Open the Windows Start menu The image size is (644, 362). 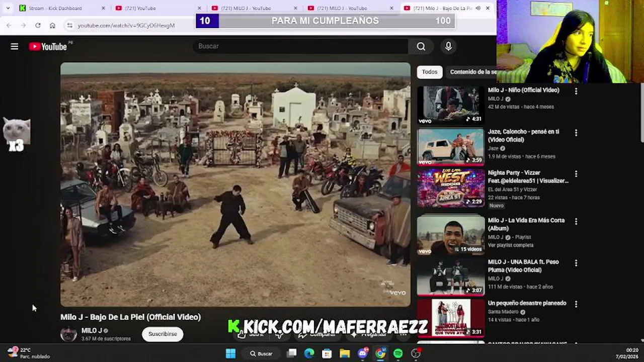click(230, 353)
